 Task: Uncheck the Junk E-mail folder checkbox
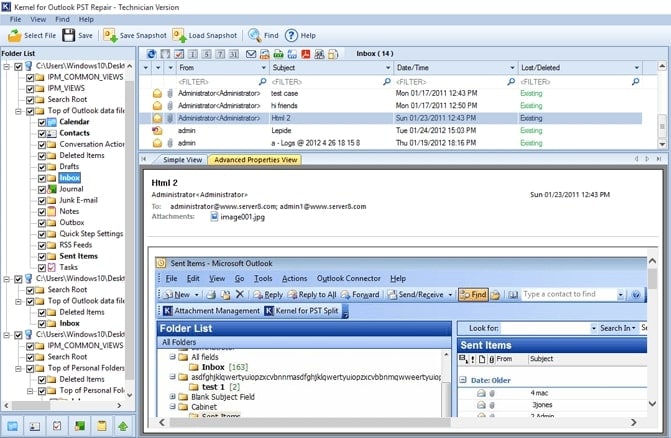click(x=42, y=201)
